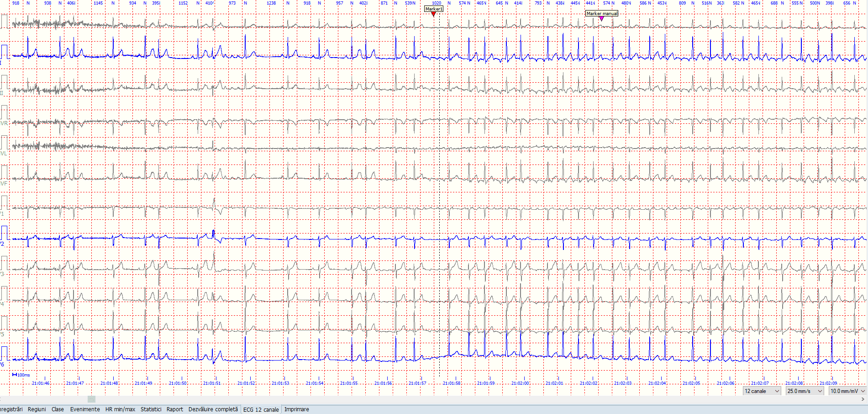Open the 12 canale dropdown
Screen dimensions: 868x414
pos(761,391)
